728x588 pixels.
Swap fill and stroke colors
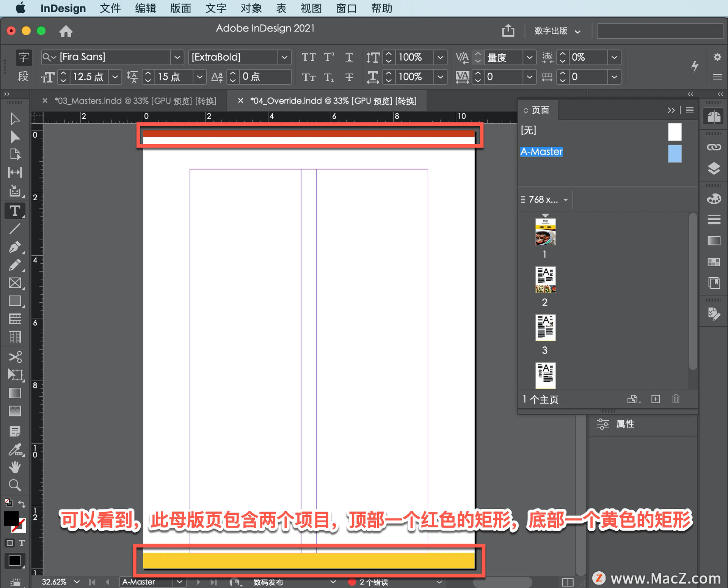[x=22, y=505]
